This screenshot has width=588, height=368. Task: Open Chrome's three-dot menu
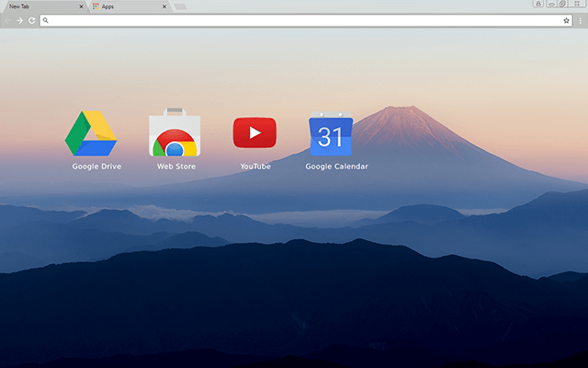580,20
